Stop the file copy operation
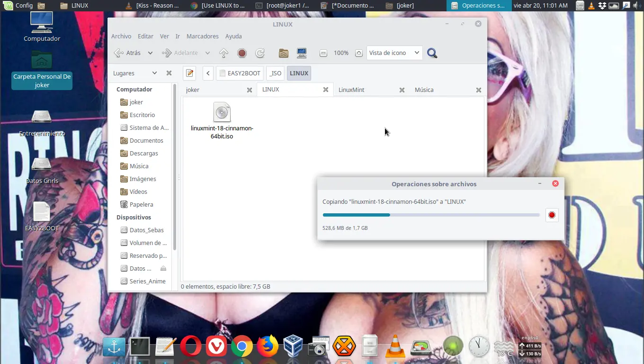 (552, 215)
